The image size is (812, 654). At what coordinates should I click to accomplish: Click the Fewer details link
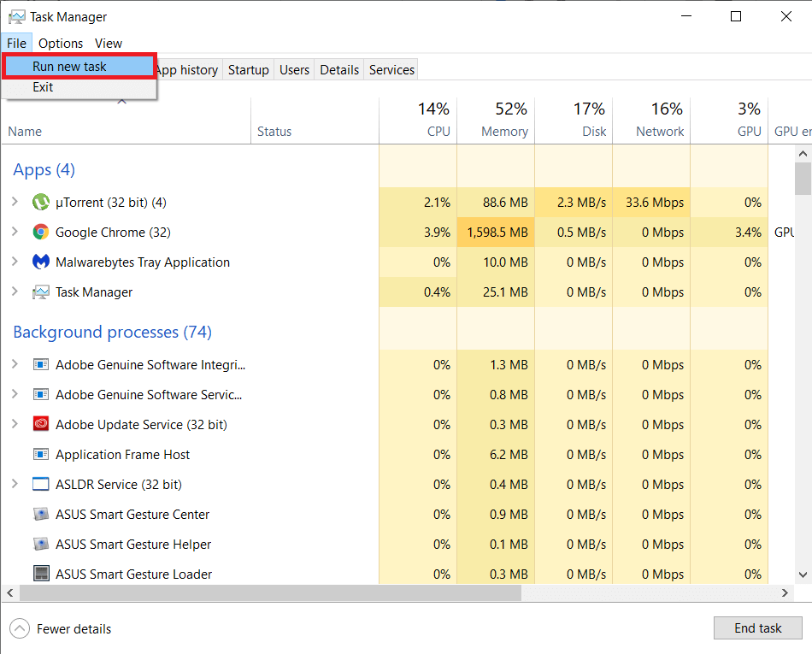tap(74, 628)
